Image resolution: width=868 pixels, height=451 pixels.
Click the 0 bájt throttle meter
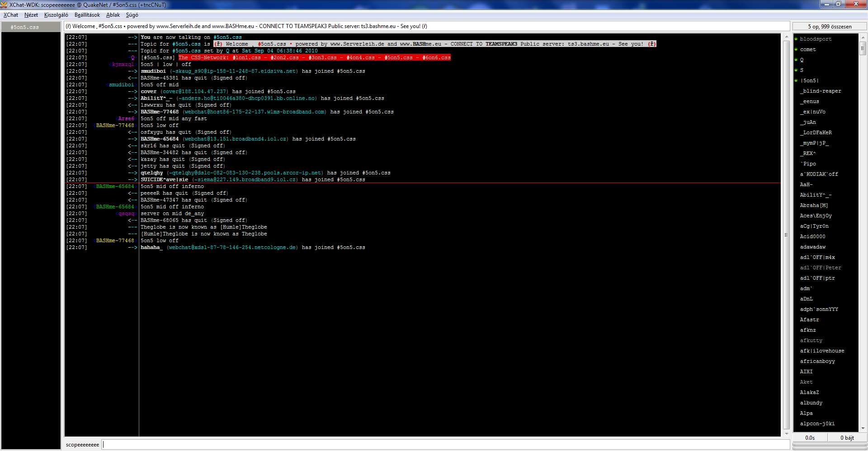coord(847,437)
